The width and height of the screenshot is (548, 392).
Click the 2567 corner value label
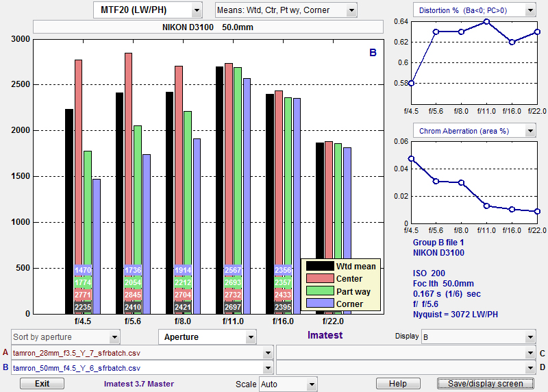233,270
